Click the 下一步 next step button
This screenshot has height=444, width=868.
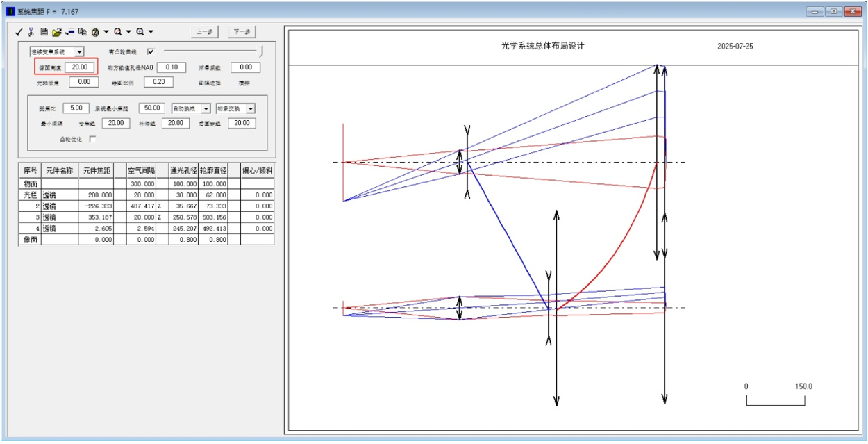coord(242,32)
